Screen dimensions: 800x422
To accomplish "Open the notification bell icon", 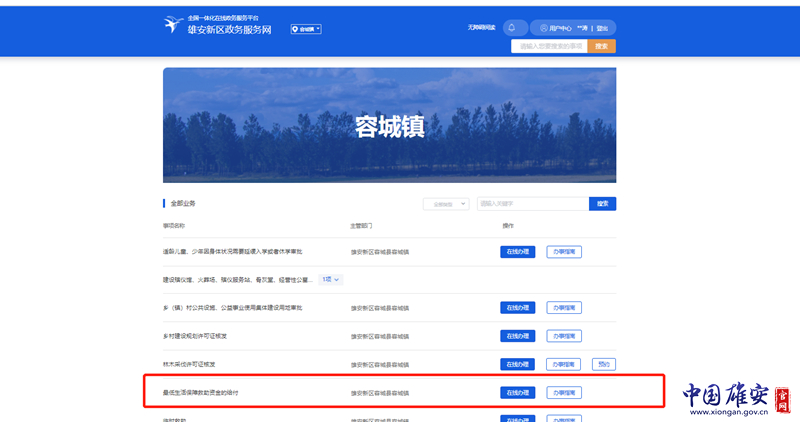I will pos(514,28).
